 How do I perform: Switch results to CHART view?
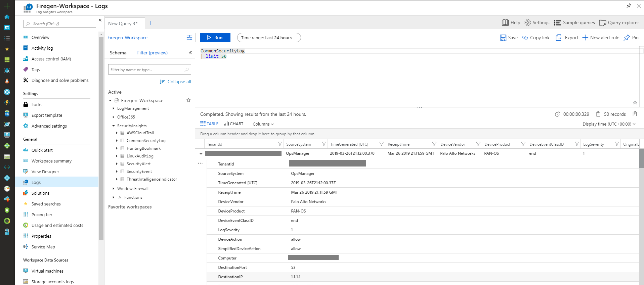[x=233, y=124]
